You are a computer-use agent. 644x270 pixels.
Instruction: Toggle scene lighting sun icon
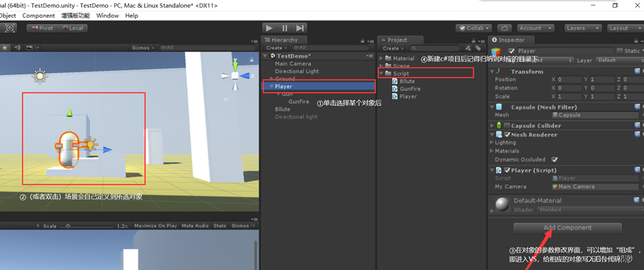(5, 47)
